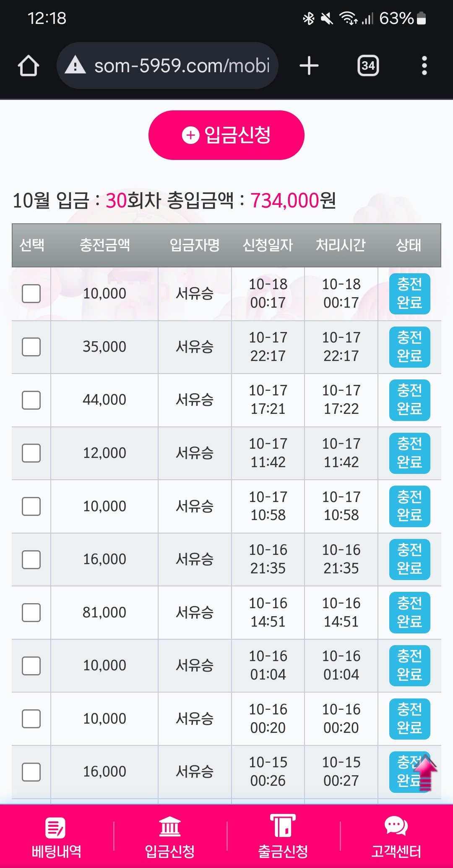Open a new browser tab with plus
Viewport: 453px width, 868px height.
pos(309,66)
